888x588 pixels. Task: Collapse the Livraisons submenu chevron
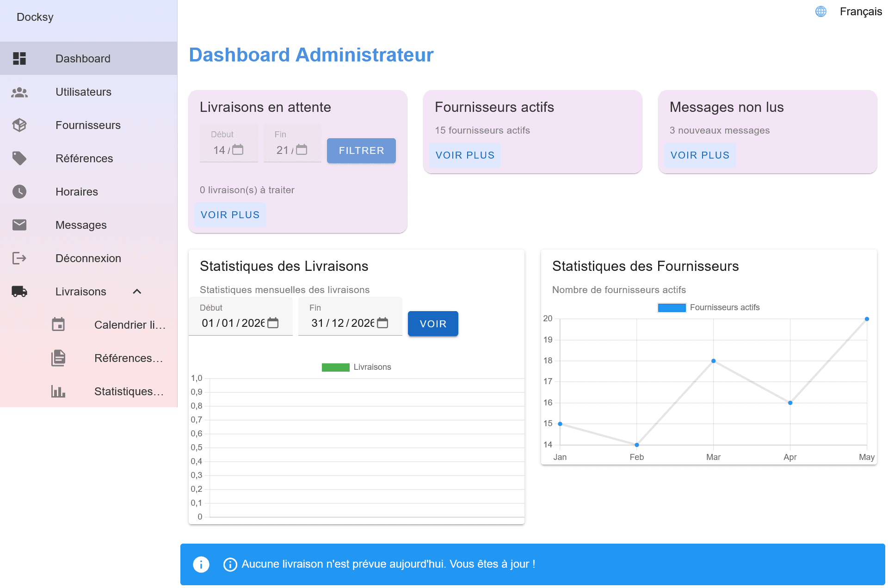[x=137, y=291]
